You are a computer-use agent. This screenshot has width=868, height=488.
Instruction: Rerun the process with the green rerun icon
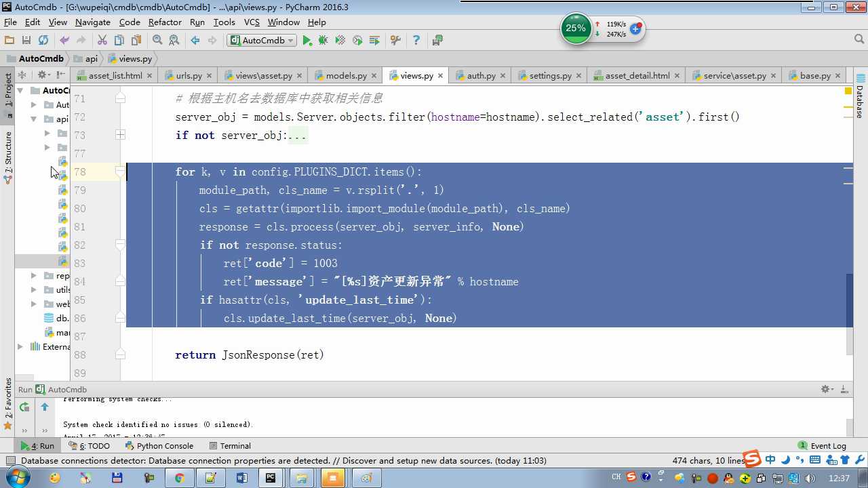[x=24, y=407]
